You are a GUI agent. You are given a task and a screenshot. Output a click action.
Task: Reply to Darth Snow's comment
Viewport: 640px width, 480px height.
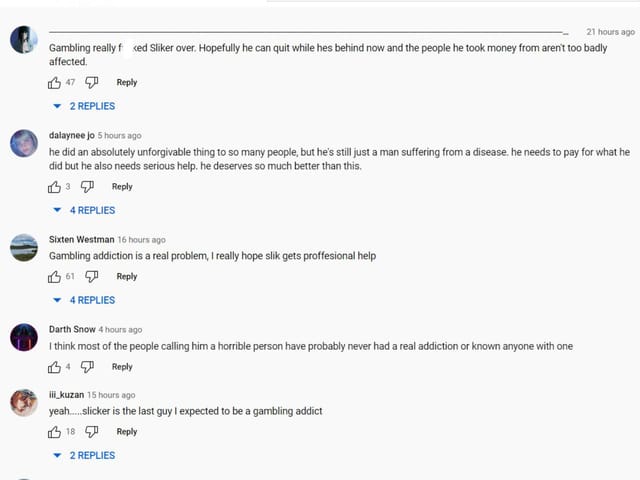(x=122, y=367)
